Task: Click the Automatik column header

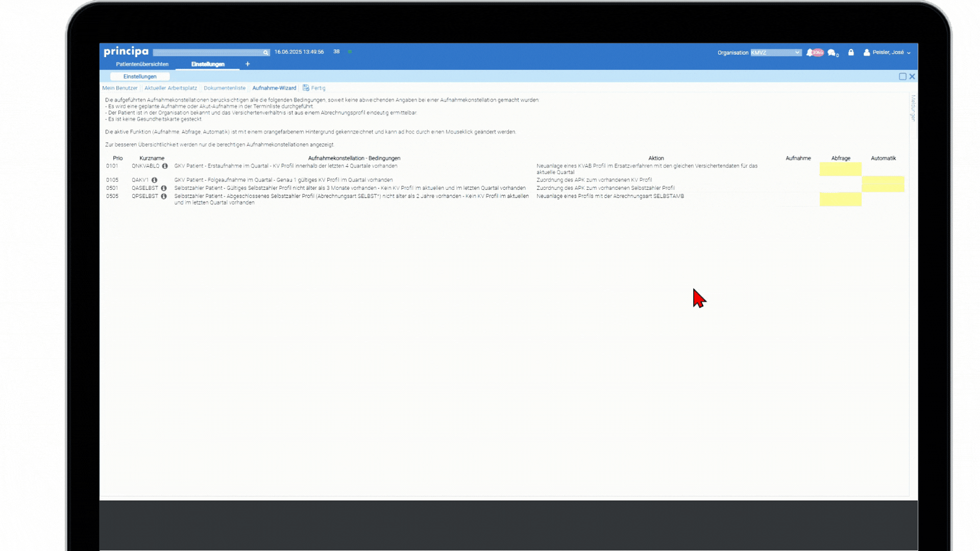Action: [883, 158]
